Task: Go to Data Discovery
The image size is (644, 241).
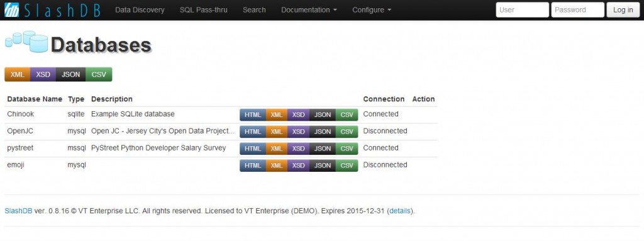Action: tap(140, 10)
